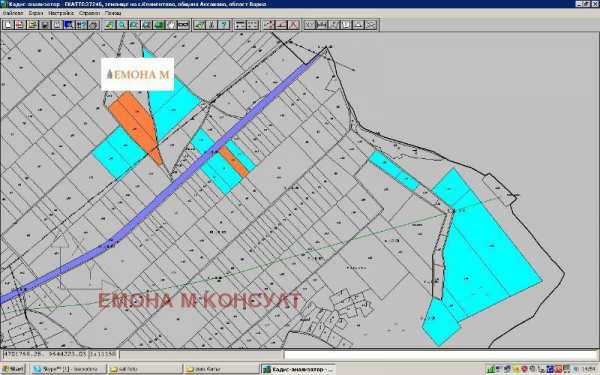Image resolution: width=600 pixels, height=375 pixels.
Task: Open the second folder window taskbar button
Action: point(222,369)
